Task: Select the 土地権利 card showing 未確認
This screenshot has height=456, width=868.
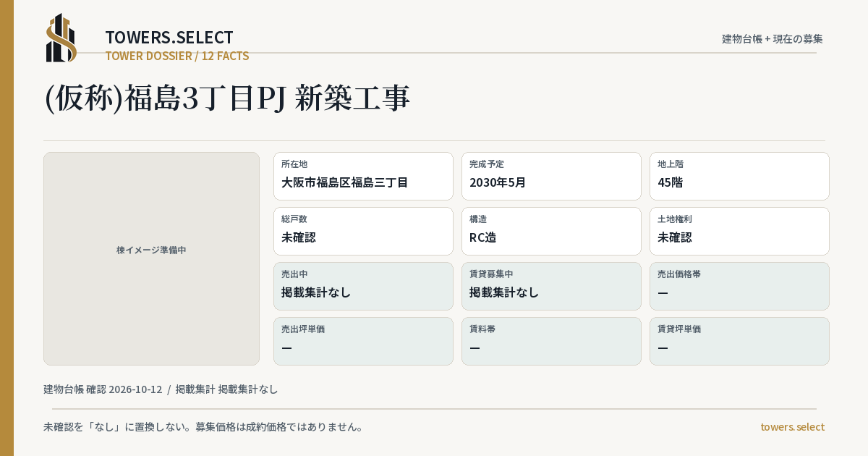Action: click(x=739, y=231)
